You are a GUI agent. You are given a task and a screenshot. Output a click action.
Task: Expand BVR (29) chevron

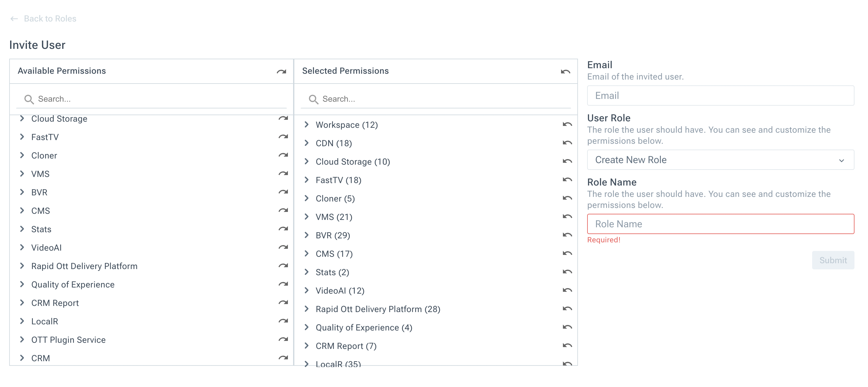[306, 235]
